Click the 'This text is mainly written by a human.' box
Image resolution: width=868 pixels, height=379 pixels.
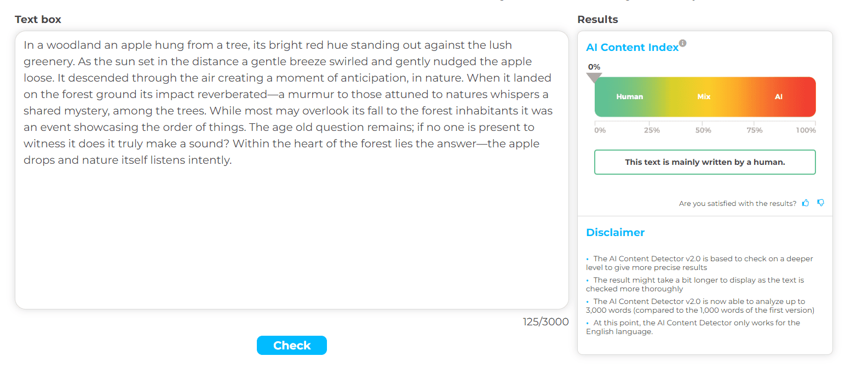(705, 162)
